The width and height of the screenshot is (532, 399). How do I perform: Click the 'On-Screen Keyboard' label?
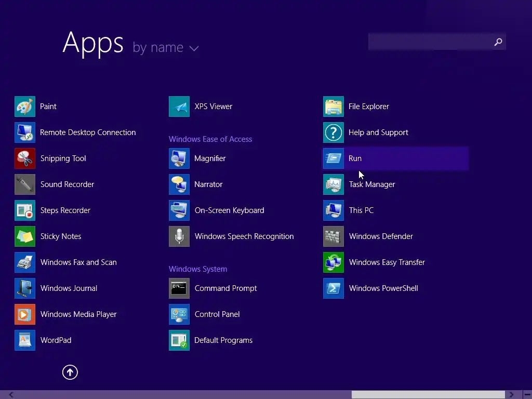(x=229, y=210)
